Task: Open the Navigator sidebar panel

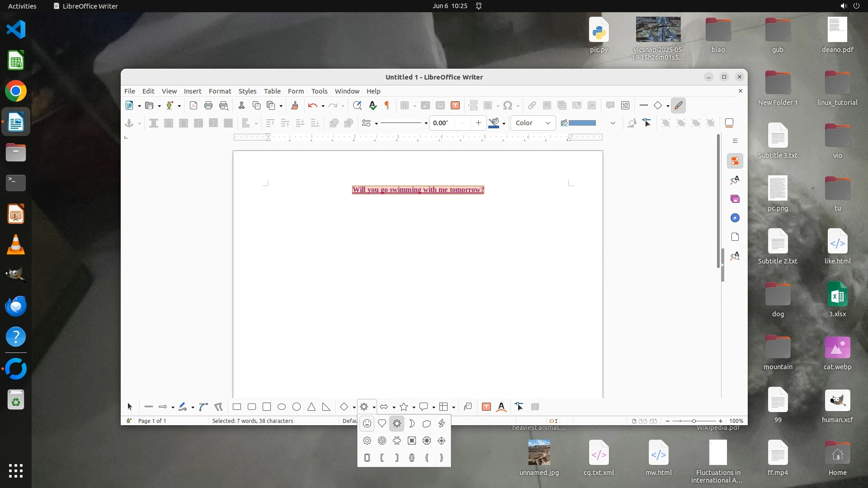Action: pyautogui.click(x=735, y=218)
